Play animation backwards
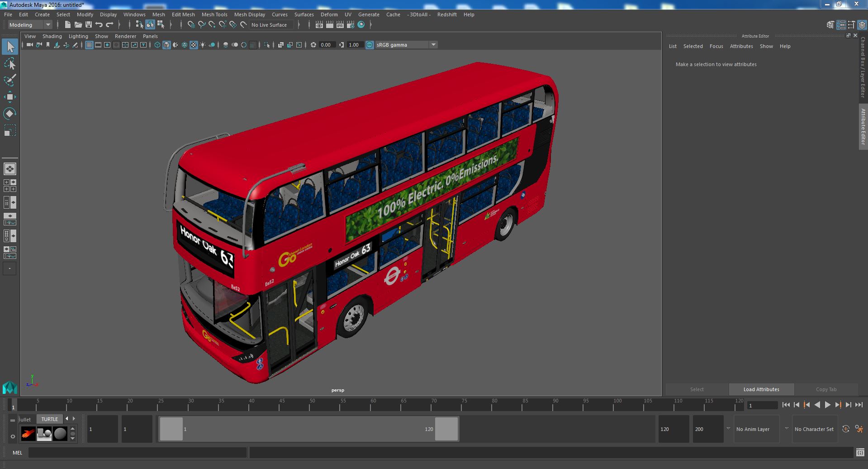Screen dimensions: 868x469 (817, 405)
